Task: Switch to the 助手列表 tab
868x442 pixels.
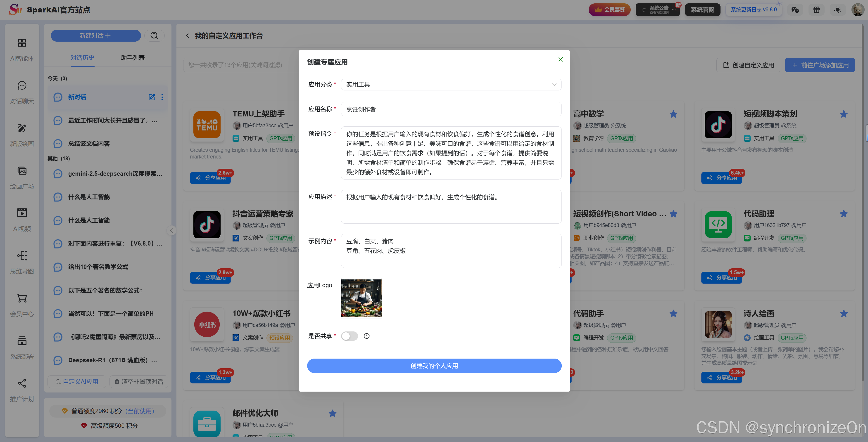Action: pyautogui.click(x=133, y=58)
